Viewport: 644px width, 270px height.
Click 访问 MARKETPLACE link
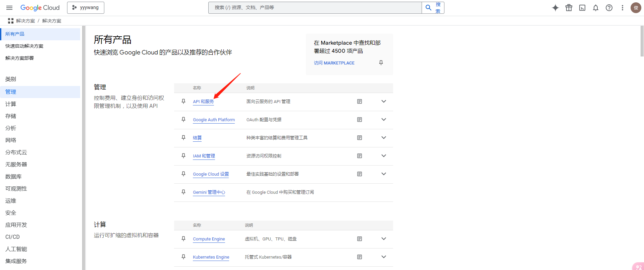[x=334, y=63]
